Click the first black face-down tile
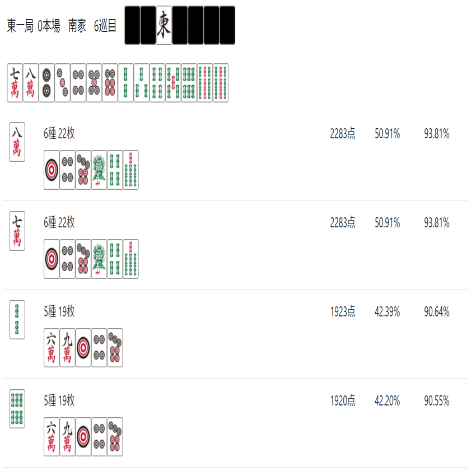The image size is (476, 476). 132,25
